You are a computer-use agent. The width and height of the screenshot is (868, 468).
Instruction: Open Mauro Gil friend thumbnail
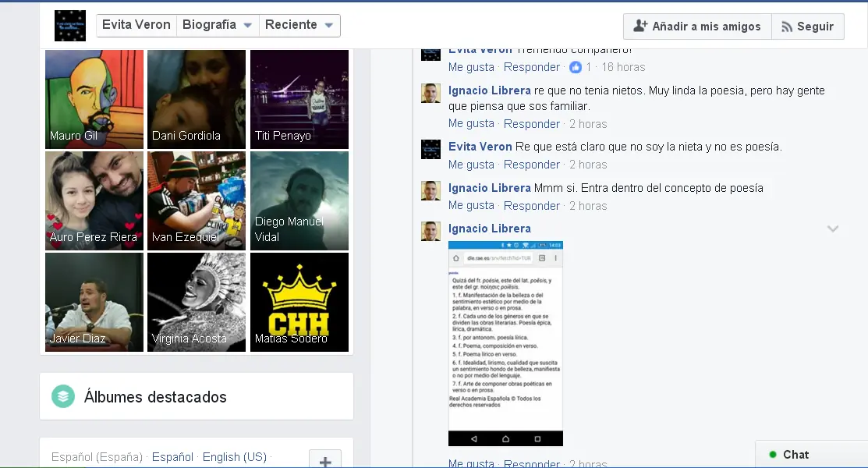click(94, 99)
